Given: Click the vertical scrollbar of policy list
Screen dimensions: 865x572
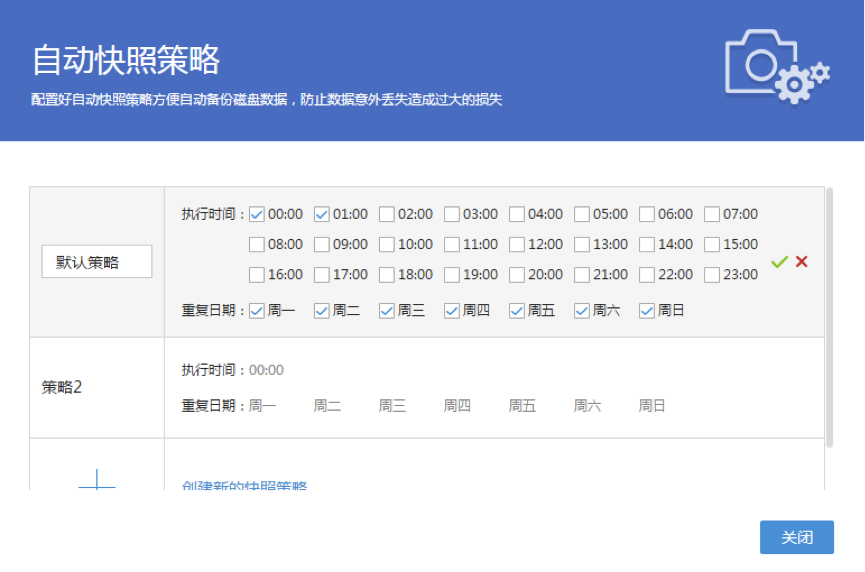Looking at the screenshot, I should tap(829, 315).
